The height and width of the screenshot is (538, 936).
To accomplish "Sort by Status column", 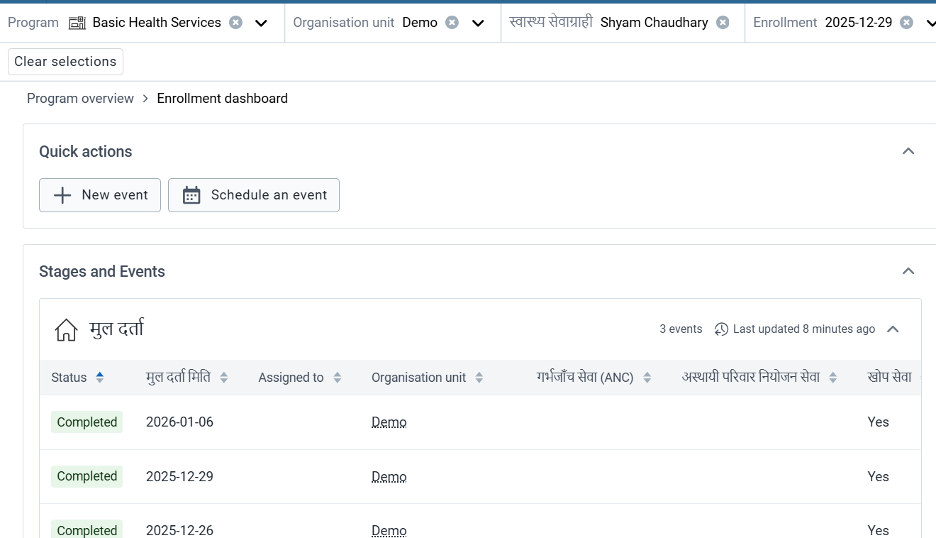I will click(x=99, y=378).
